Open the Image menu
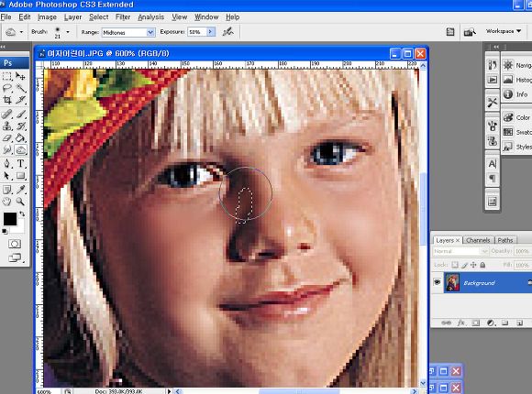Screen dimensions: 532x394 tap(47, 17)
